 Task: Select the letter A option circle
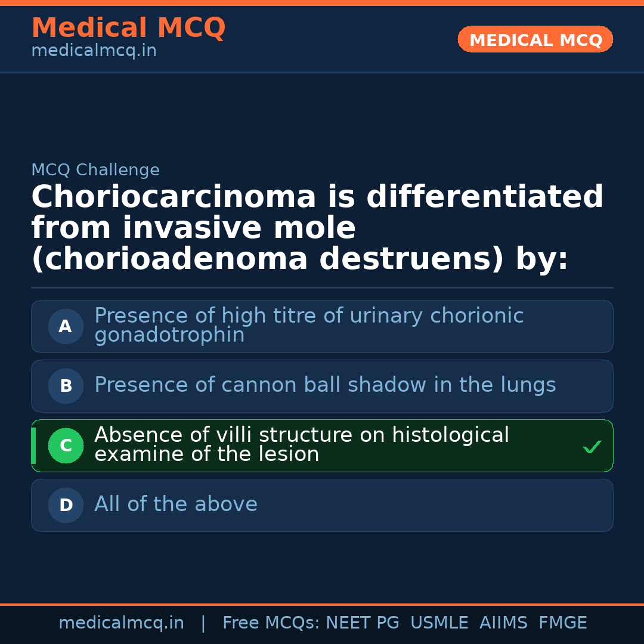[66, 327]
